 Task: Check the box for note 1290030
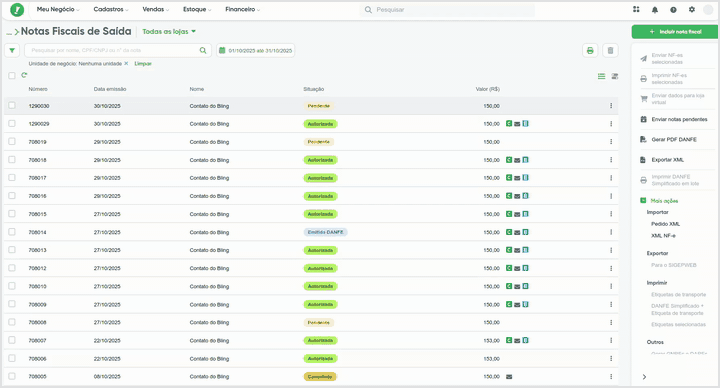(12, 106)
